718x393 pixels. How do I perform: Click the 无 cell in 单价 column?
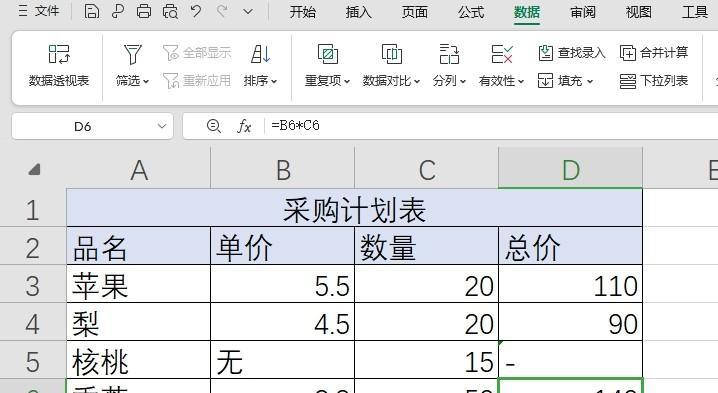283,360
